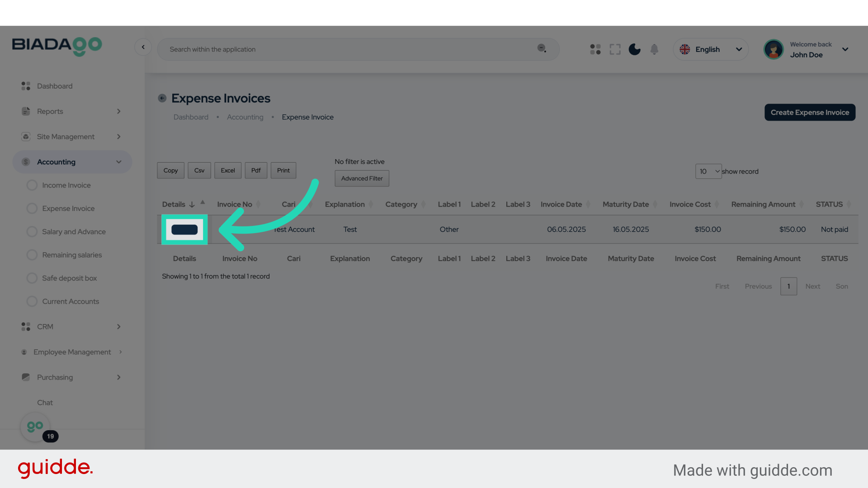Open the apps grid icon in header
The width and height of the screenshot is (868, 488).
[595, 49]
